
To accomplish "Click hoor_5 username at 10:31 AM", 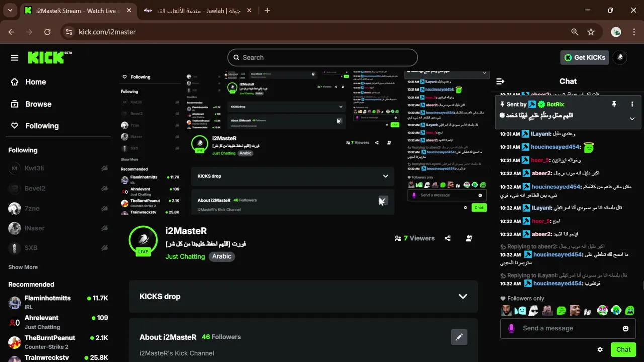I will tap(539, 160).
